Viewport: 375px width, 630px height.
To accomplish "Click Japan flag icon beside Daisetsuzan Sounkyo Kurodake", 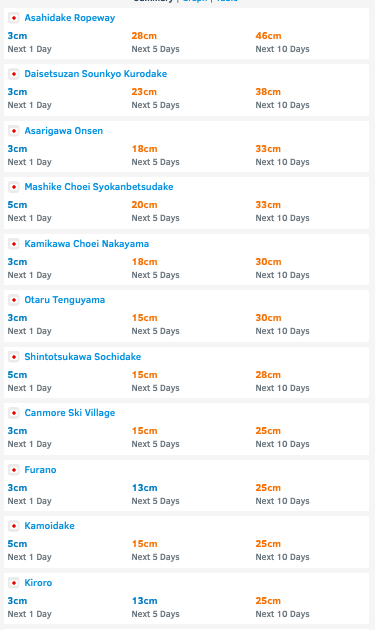I will click(x=14, y=74).
